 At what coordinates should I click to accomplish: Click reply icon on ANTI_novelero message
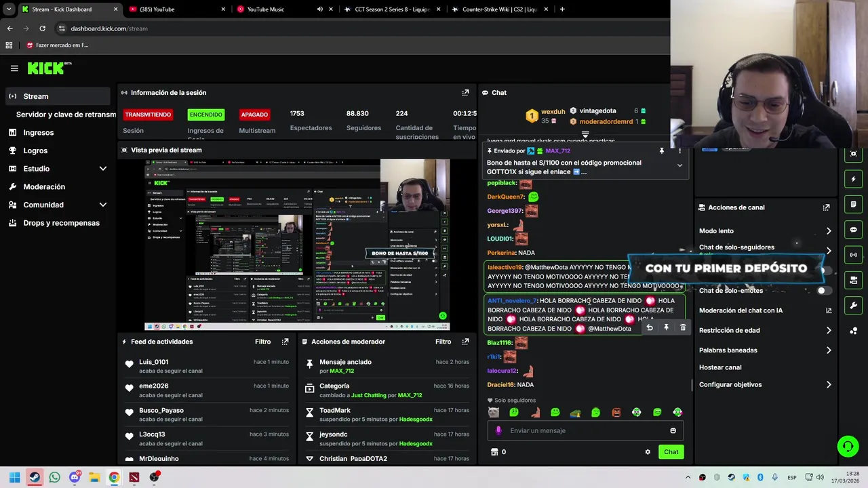650,328
